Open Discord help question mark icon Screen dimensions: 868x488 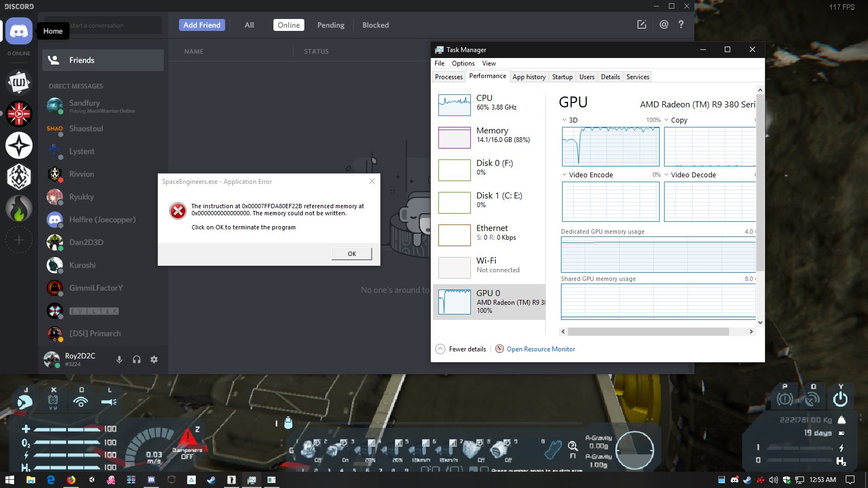[681, 24]
